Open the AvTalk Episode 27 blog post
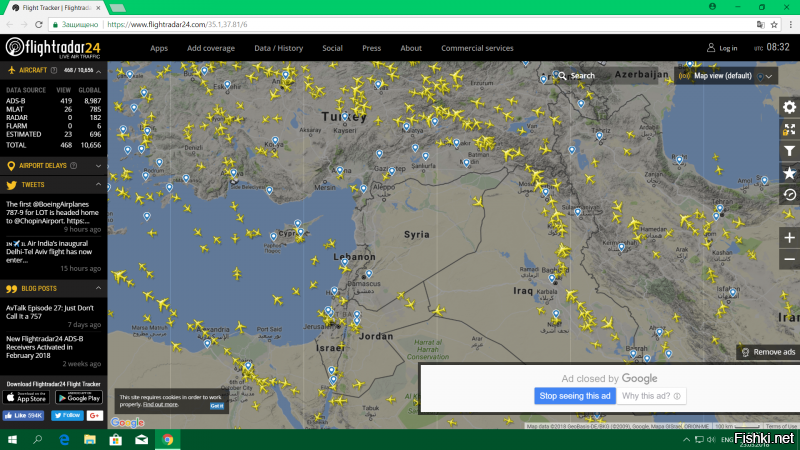 tap(50, 312)
